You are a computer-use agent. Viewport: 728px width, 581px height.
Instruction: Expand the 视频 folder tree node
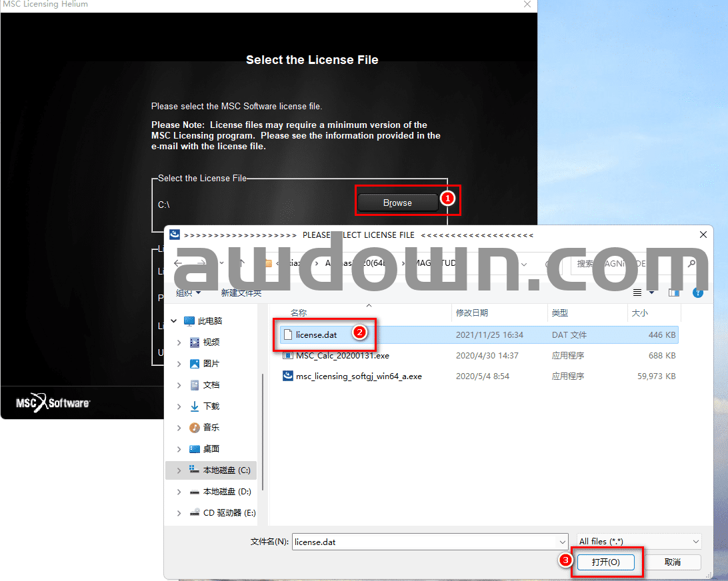179,342
